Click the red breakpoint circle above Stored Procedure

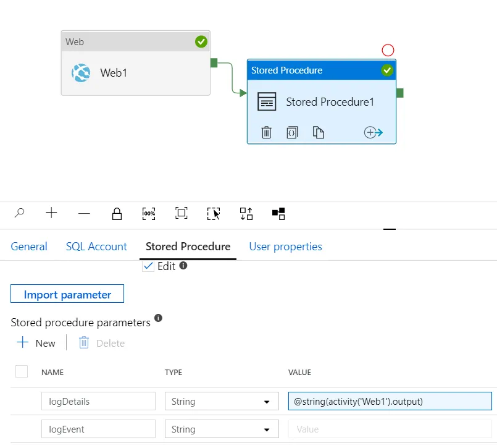pos(388,50)
